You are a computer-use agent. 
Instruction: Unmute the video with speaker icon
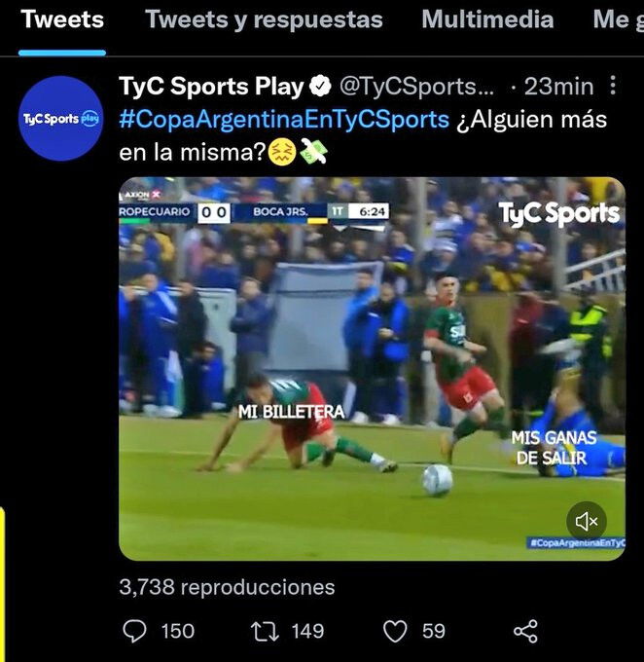point(587,522)
